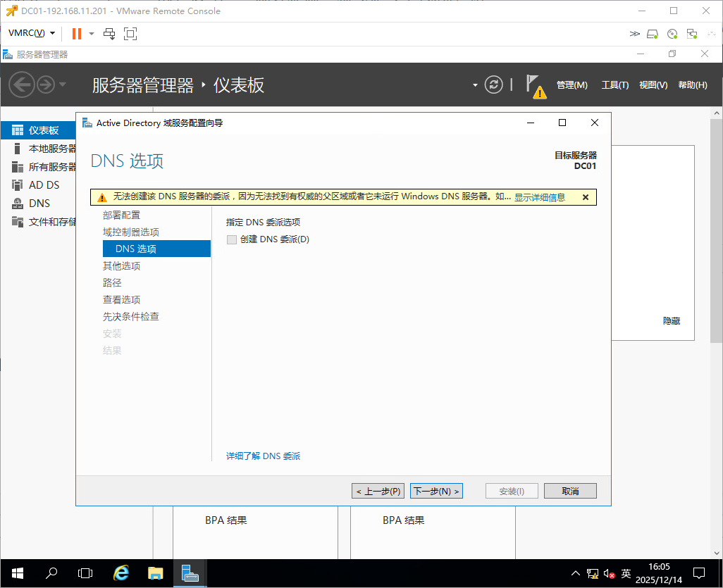Click the 上一步(P) button
This screenshot has height=588, width=723.
tap(378, 492)
